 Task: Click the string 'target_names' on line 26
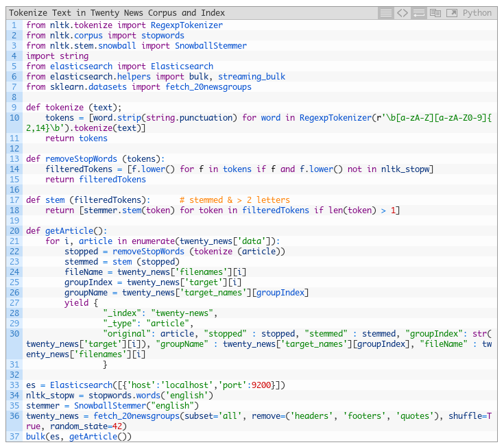pos(213,293)
